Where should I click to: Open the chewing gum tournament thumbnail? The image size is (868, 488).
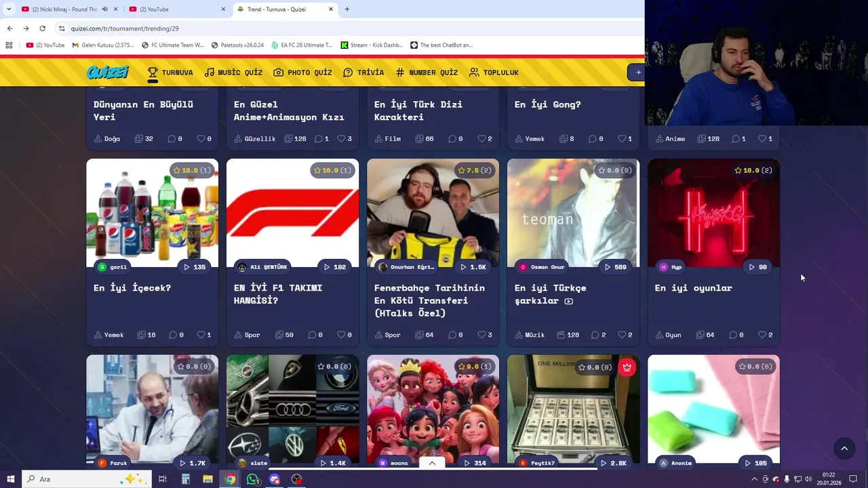coord(713,409)
